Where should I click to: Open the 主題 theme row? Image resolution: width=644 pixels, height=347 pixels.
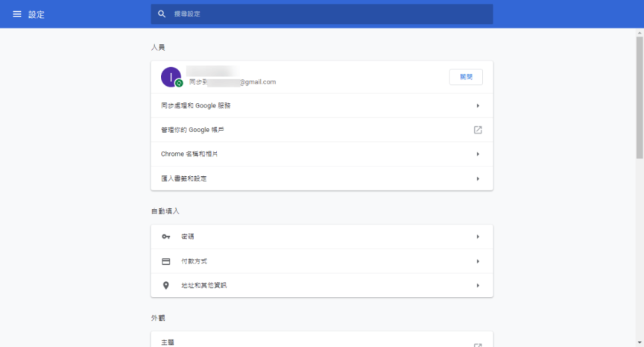321,340
